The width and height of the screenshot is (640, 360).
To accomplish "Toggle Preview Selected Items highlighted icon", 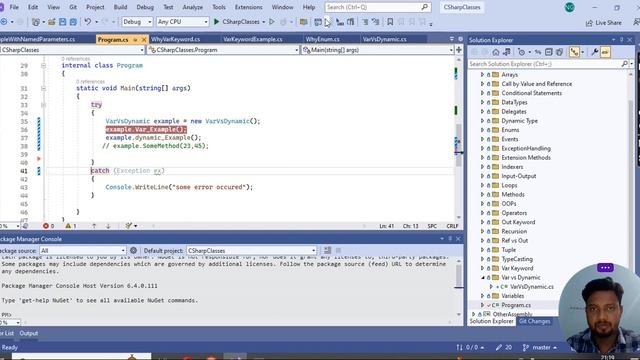I will pos(605,52).
